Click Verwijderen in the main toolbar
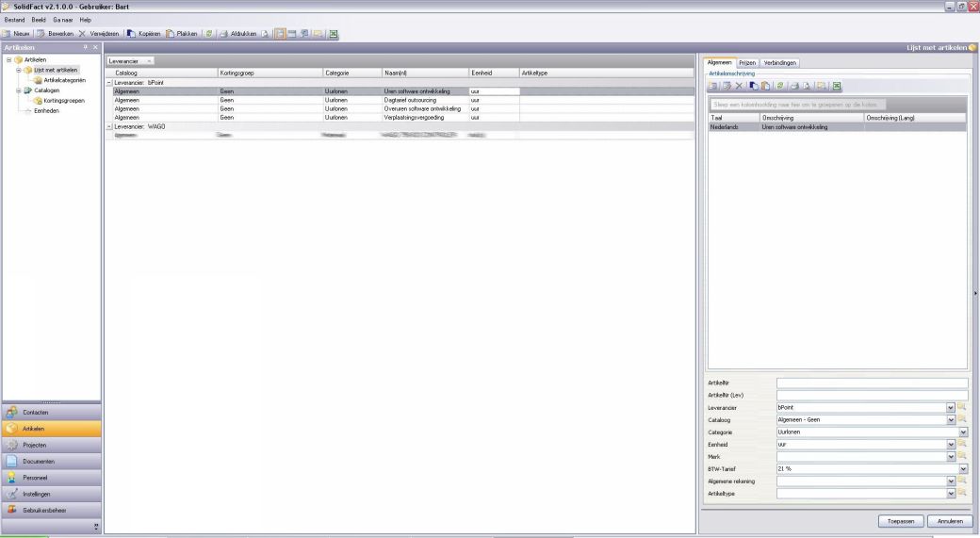Image resolution: width=980 pixels, height=538 pixels. pos(98,34)
